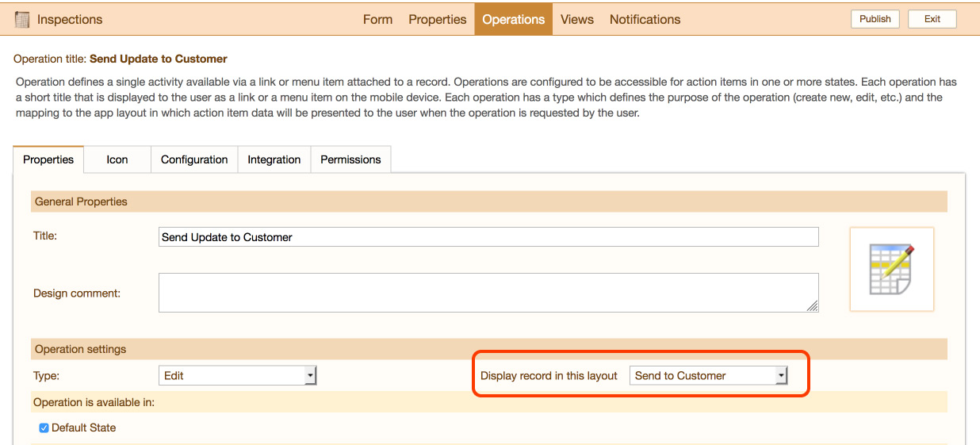The width and height of the screenshot is (980, 445).
Task: Open the Type dropdown set to Edit
Action: pos(238,376)
